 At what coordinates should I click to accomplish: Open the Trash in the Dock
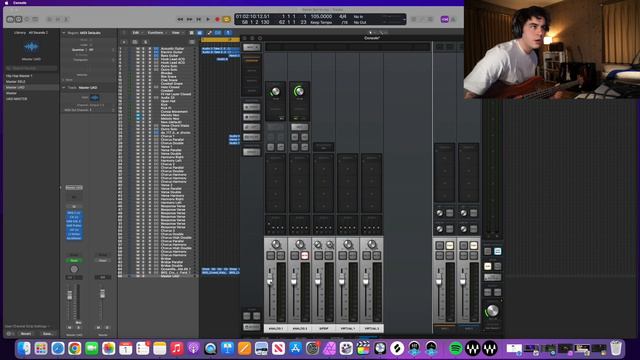click(616, 348)
